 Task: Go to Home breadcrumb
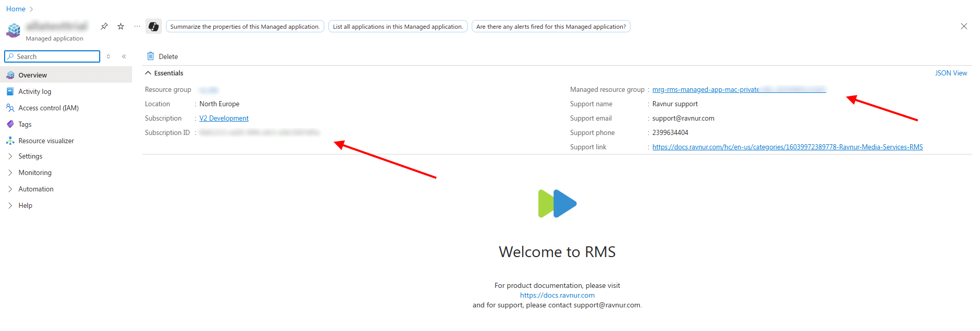(x=15, y=9)
